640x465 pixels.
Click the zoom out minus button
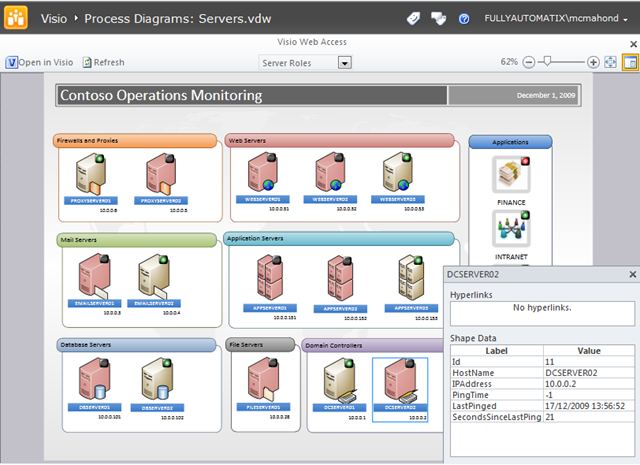(529, 62)
